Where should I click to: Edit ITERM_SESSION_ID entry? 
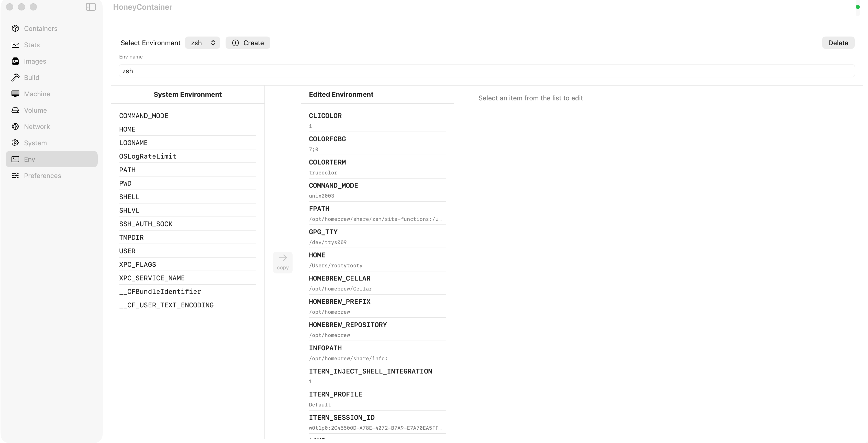(377, 422)
